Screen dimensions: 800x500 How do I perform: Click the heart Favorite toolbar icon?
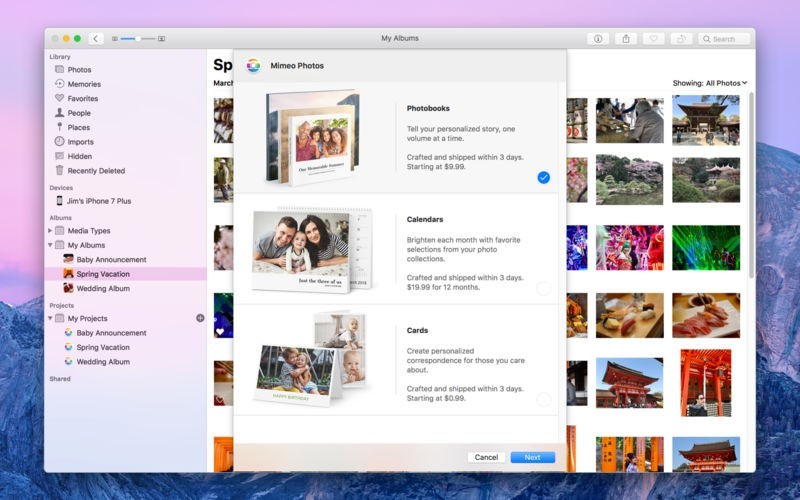654,39
